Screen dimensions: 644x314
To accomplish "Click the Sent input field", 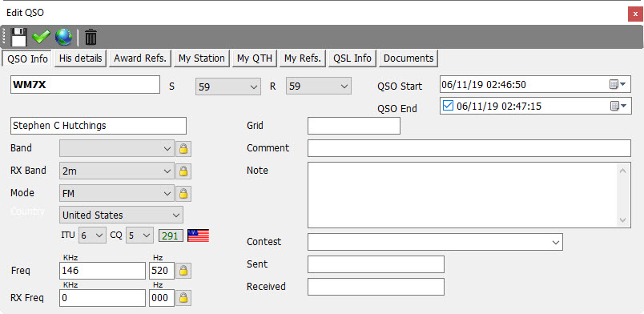I will pos(376,264).
